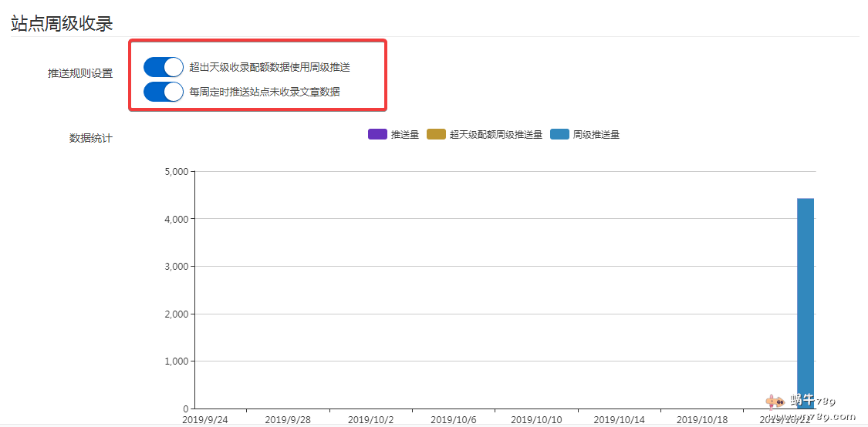Click the blue 周级推送量 legend swatch

[x=559, y=134]
